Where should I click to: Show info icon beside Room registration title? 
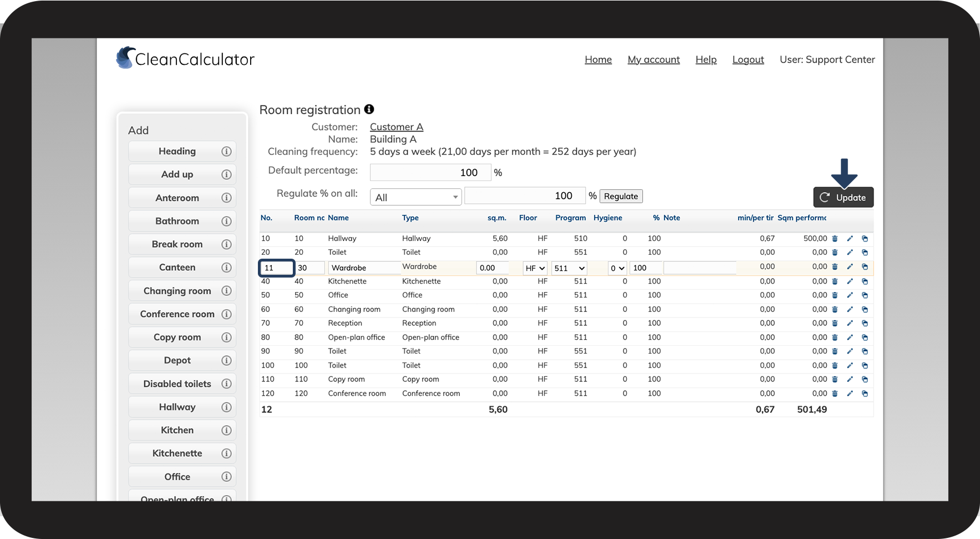tap(369, 109)
